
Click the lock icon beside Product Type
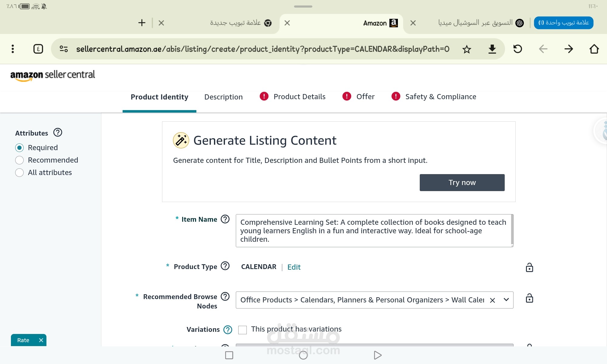pyautogui.click(x=529, y=267)
